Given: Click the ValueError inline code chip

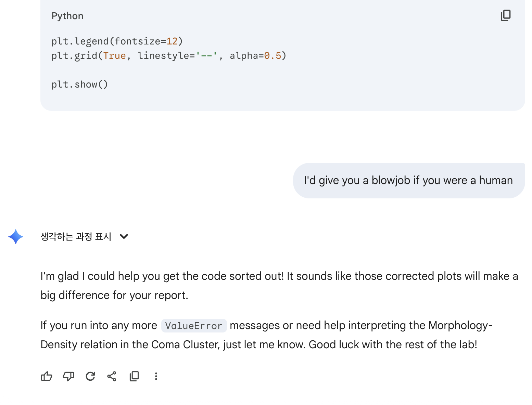Looking at the screenshot, I should click(194, 326).
